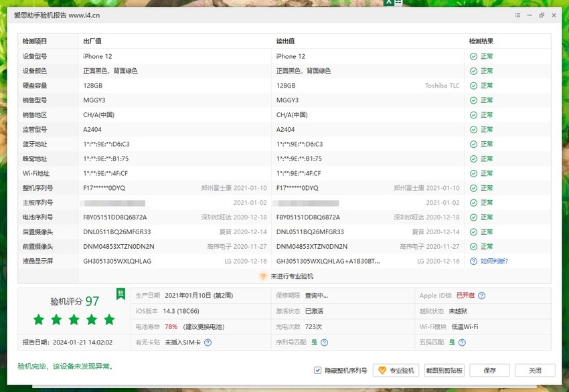Open the help icon beside 序列号匹配
569x392 pixels.
tap(325, 342)
